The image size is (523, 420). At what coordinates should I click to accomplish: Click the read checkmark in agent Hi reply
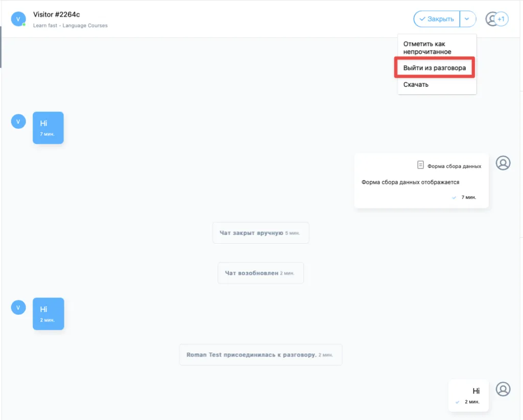pyautogui.click(x=457, y=402)
